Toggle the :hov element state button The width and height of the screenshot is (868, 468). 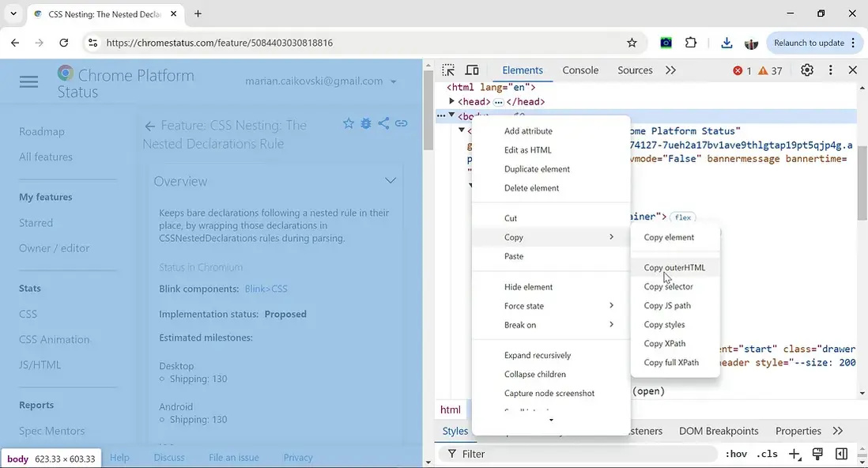[736, 454]
